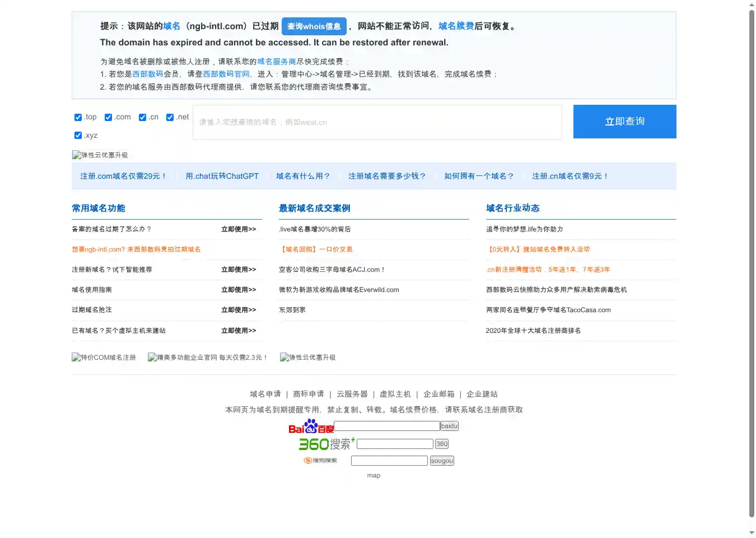Viewport: 756px width, 538px height.
Task: Click the Baidu logo icon
Action: pyautogui.click(x=311, y=426)
